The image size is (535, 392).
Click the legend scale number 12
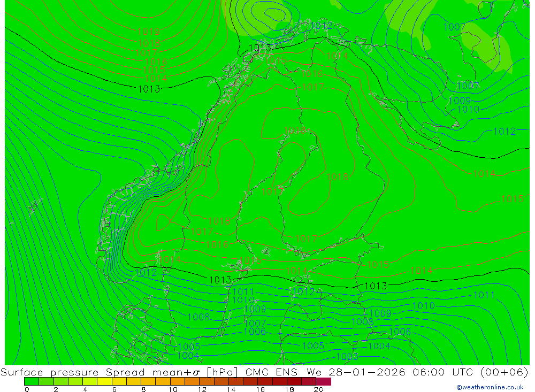tap(202, 389)
